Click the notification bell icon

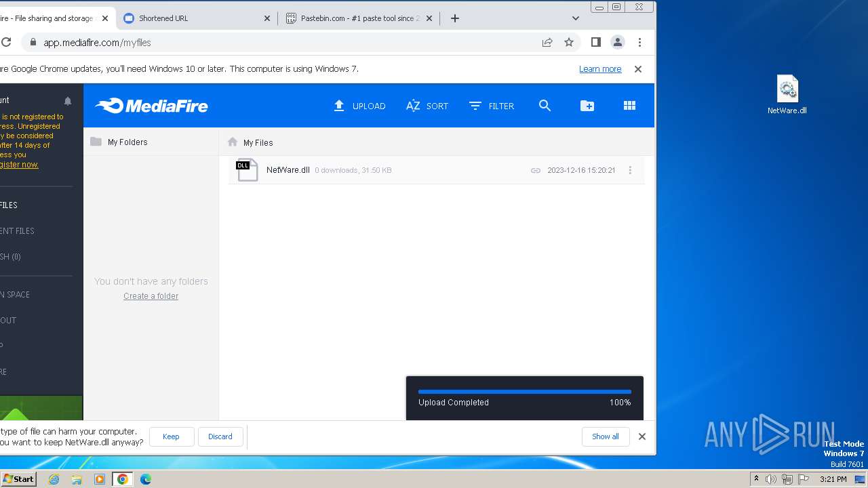point(68,101)
